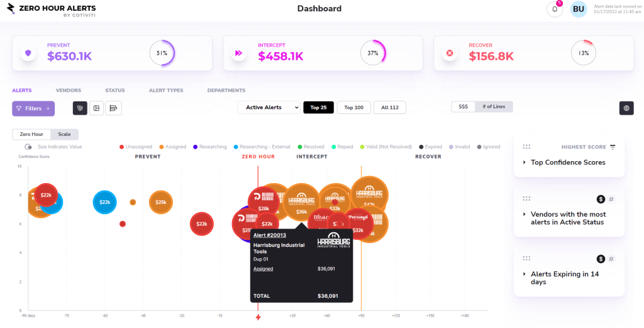The image size is (644, 328).
Task: Click the purple Filters button
Action: pos(33,108)
